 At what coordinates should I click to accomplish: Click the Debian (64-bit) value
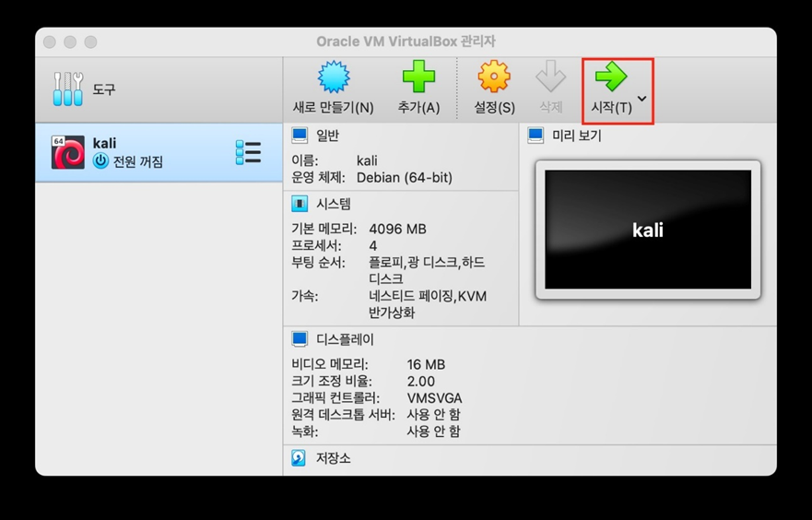(x=405, y=178)
